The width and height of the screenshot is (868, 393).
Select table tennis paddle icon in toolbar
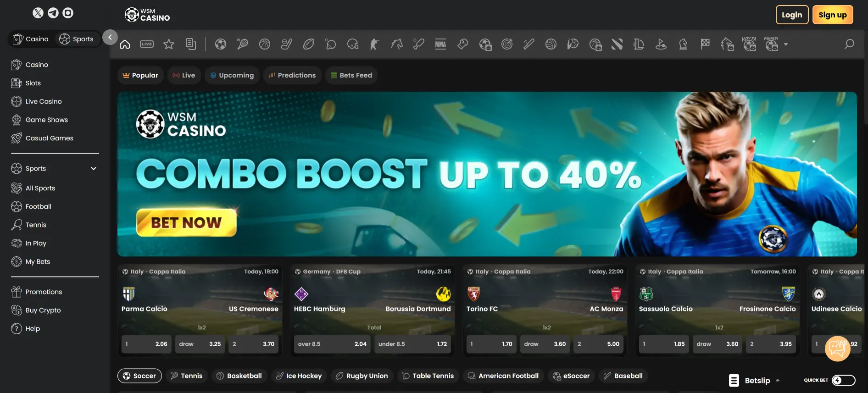pos(331,44)
